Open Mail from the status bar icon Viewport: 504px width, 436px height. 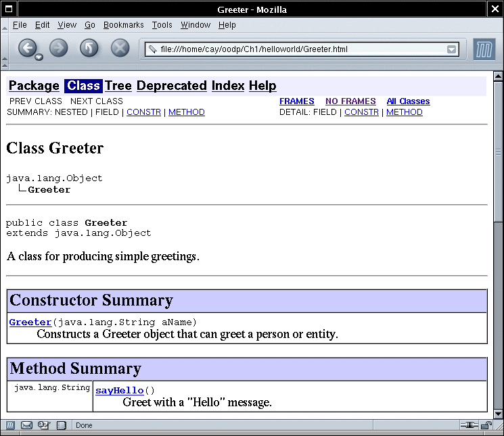point(27,425)
